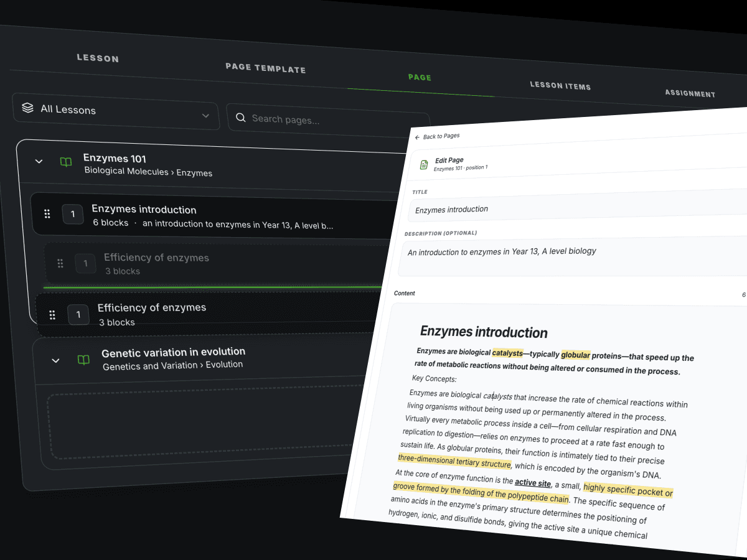Click the Search pages input field
Screen dimensions: 747x560
328,119
